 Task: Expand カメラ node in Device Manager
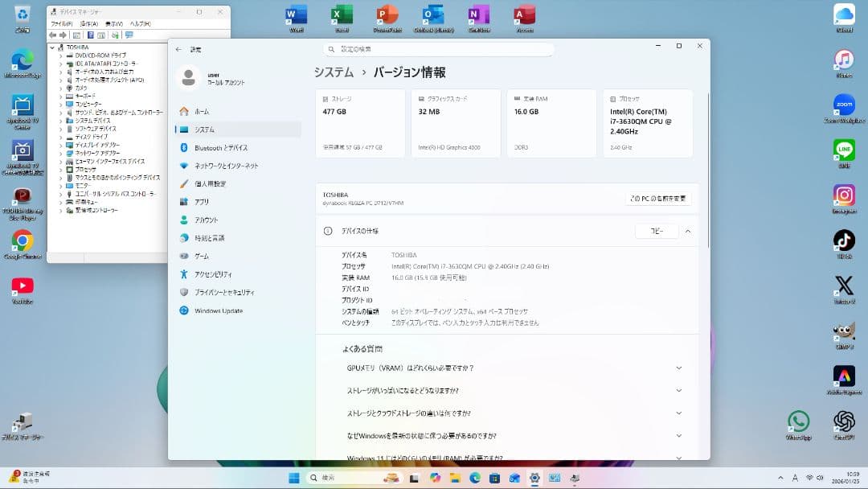(x=61, y=88)
